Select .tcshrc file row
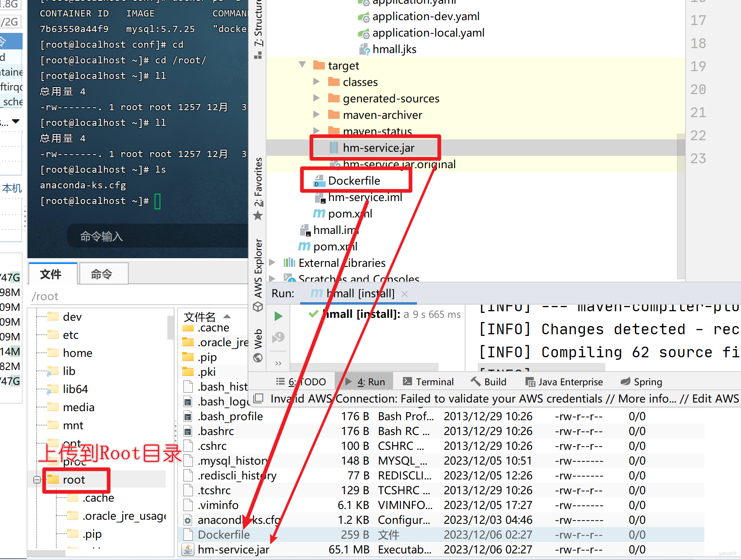Viewport: 741px width, 560px height. (441, 490)
